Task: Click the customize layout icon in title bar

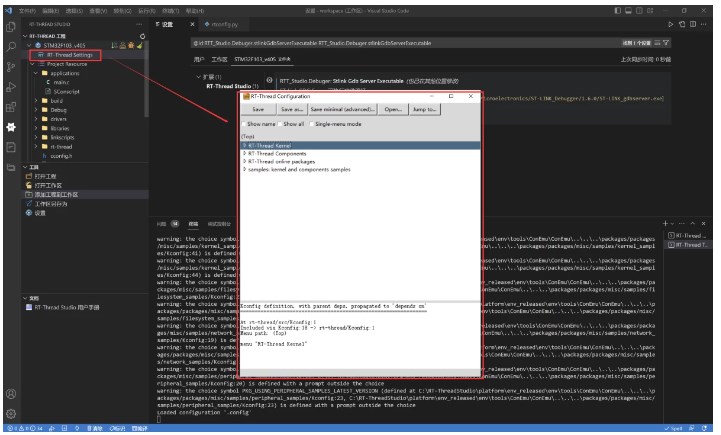Action: pos(650,11)
